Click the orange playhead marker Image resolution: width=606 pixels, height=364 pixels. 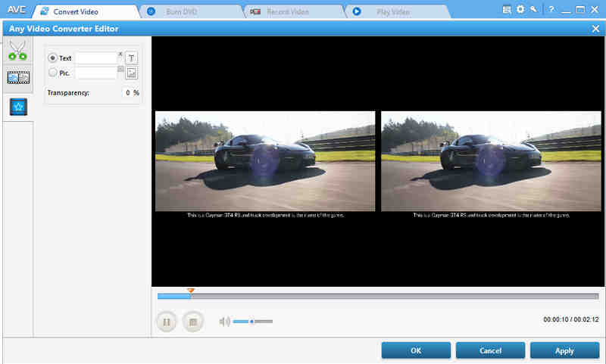coord(191,291)
